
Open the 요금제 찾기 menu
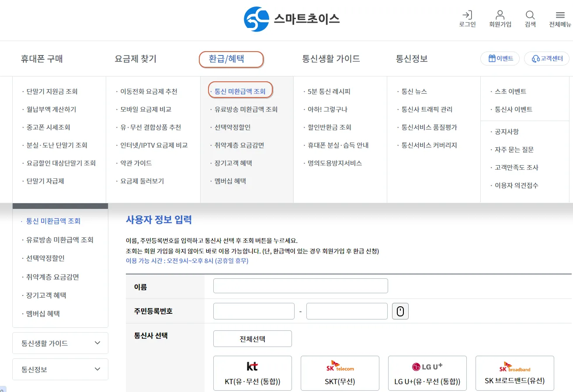coord(136,59)
